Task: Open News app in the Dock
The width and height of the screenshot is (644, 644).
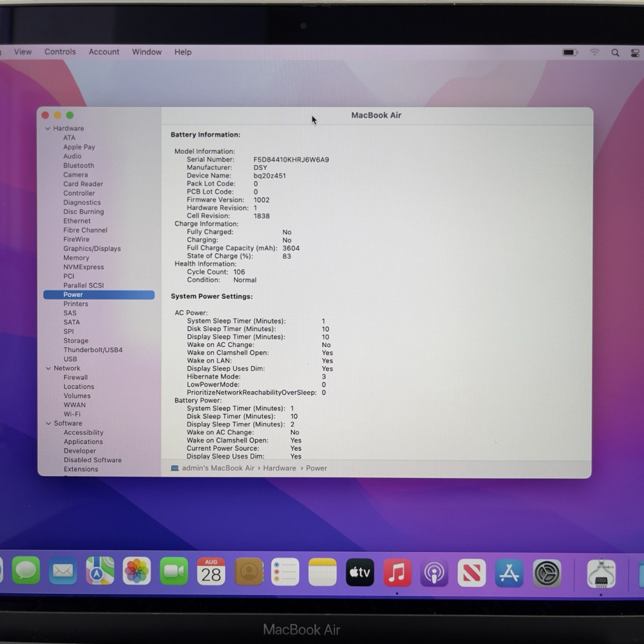Action: (471, 573)
